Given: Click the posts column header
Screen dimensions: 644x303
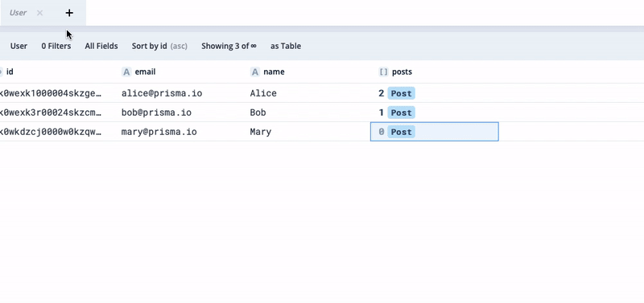Looking at the screenshot, I should [402, 72].
